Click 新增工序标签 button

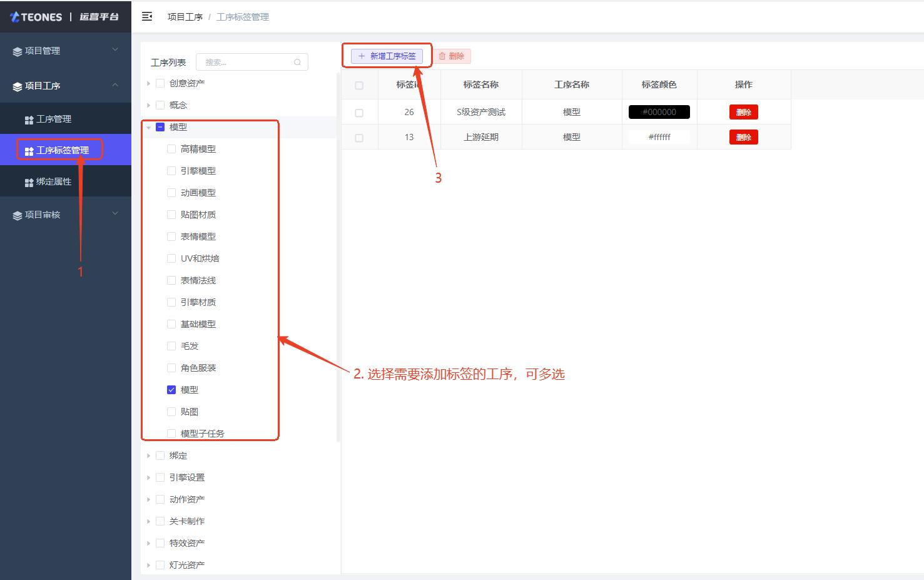click(387, 56)
